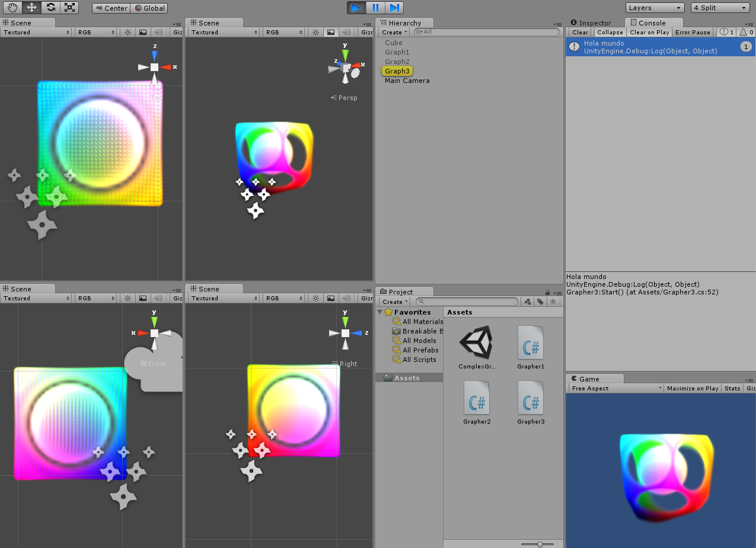Open the Free Aspect dropdown in Game view
Image resolution: width=756 pixels, height=548 pixels.
coord(615,388)
